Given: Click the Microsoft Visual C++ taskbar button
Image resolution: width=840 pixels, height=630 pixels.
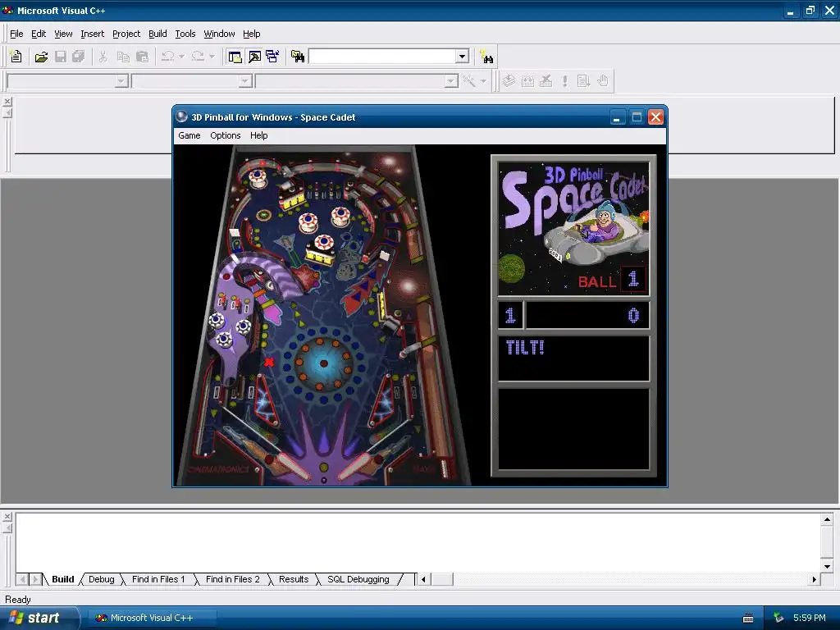Looking at the screenshot, I should [x=152, y=618].
